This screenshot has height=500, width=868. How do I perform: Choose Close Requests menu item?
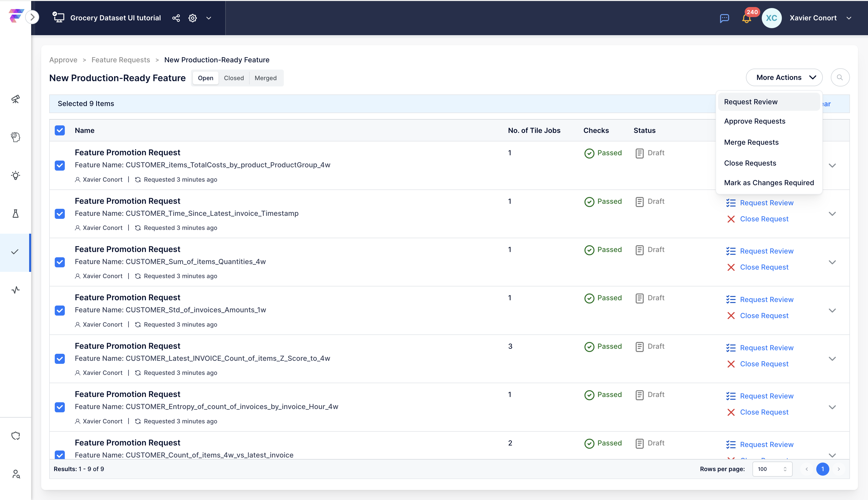coord(769,163)
